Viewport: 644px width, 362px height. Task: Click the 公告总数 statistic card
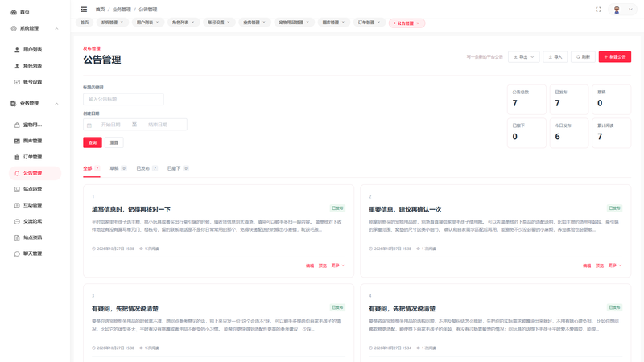527,99
